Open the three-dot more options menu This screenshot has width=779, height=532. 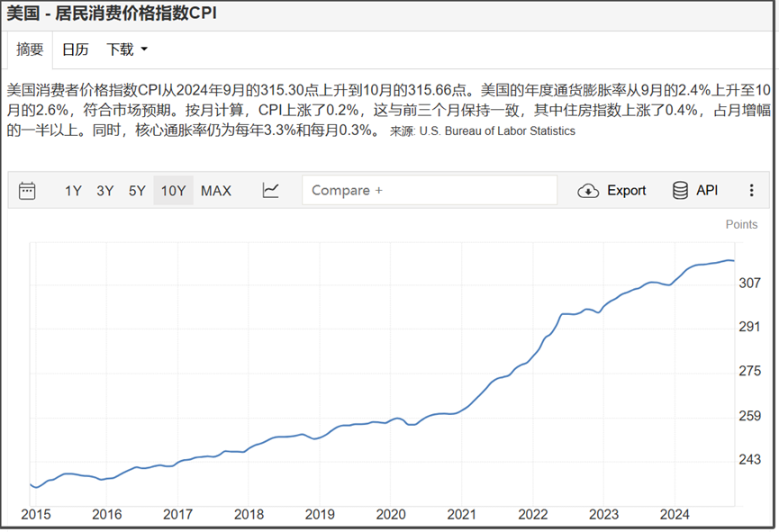(751, 190)
